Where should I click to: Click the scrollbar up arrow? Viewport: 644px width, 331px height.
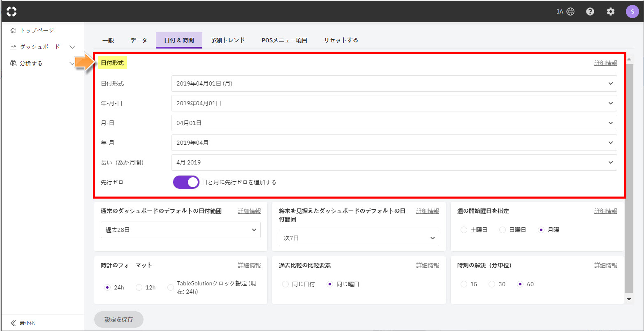[x=629, y=60]
